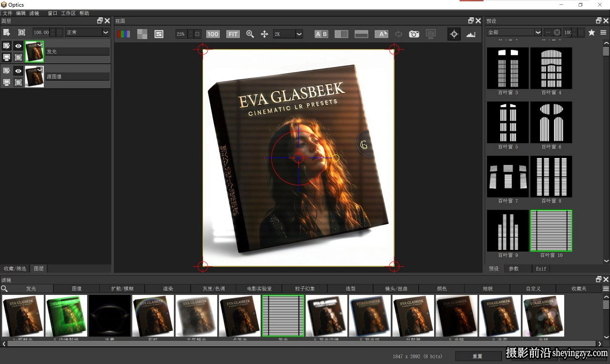Image resolution: width=610 pixels, height=364 pixels.
Task: Float the 视图 panel with undock icon
Action: pyautogui.click(x=471, y=21)
